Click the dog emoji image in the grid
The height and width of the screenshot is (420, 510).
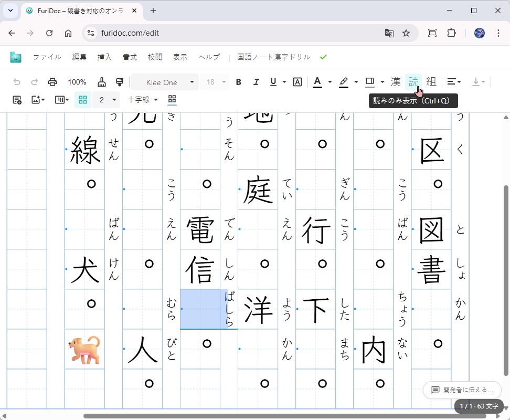(x=84, y=350)
